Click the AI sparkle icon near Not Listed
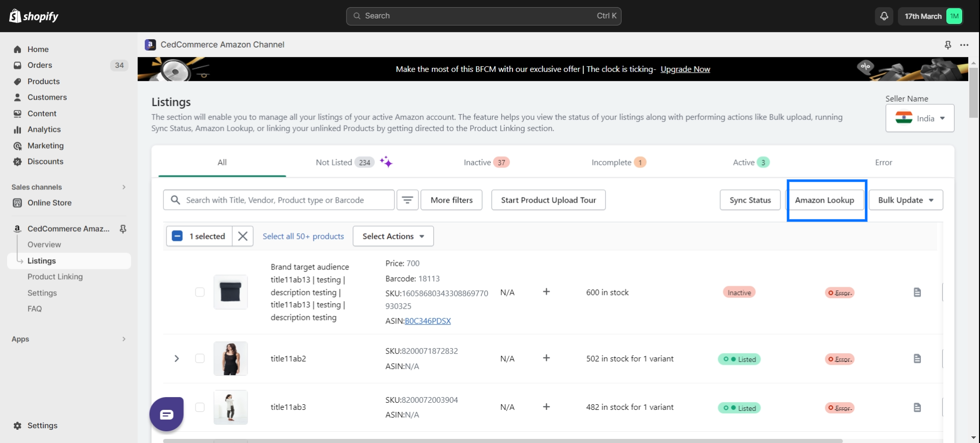Image resolution: width=980 pixels, height=443 pixels. 386,162
